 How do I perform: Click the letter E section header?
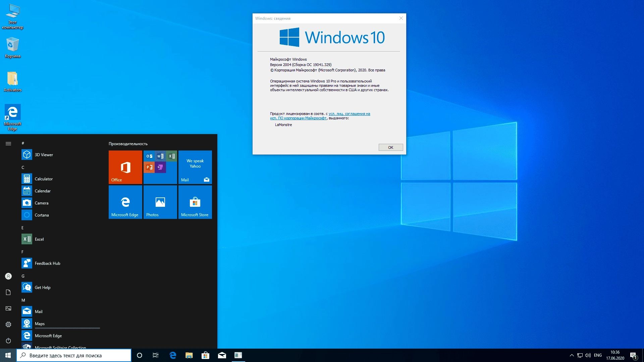22,228
